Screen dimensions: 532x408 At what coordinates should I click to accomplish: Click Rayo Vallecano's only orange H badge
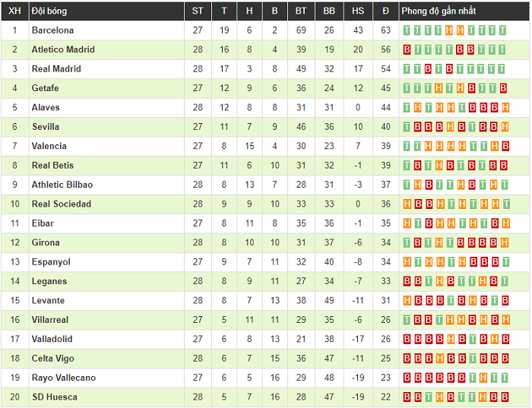[483, 378]
